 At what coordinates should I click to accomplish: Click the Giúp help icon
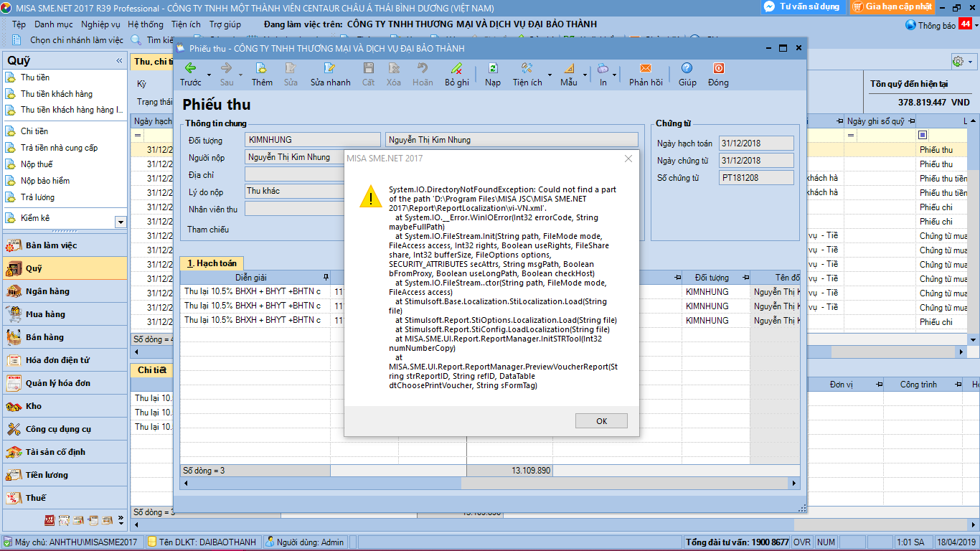[x=687, y=68]
